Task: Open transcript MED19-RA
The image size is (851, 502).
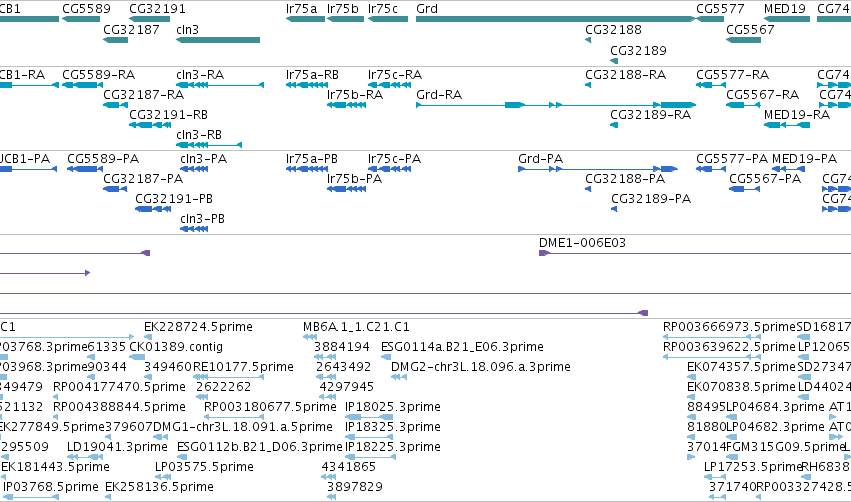Action: 786,125
